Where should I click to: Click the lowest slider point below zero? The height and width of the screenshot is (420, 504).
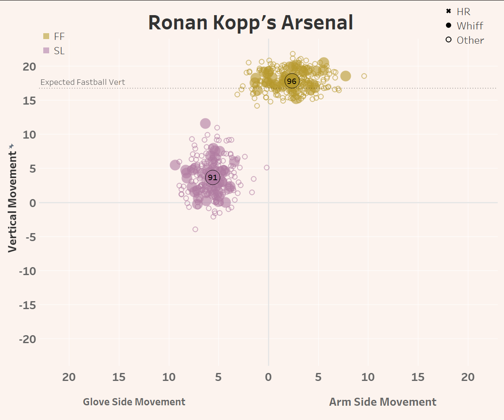(195, 229)
